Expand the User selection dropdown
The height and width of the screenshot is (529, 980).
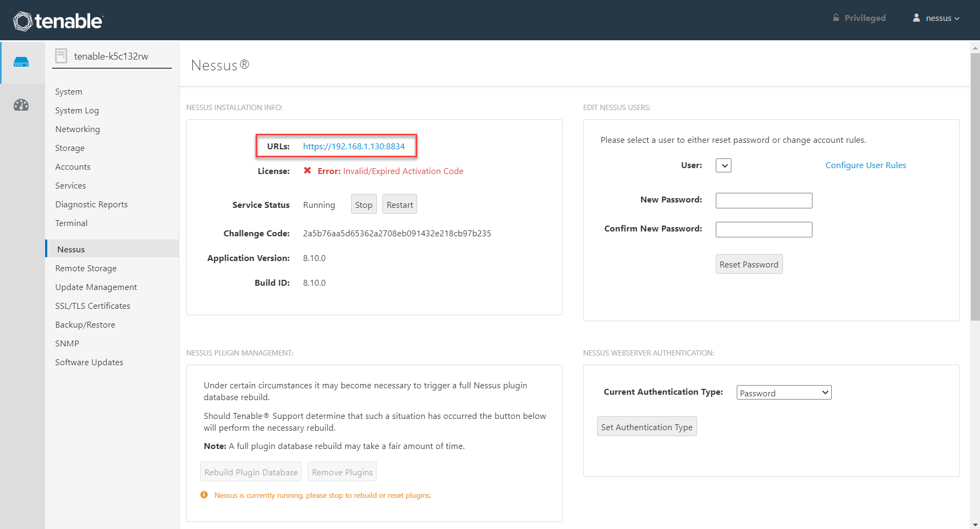(723, 165)
